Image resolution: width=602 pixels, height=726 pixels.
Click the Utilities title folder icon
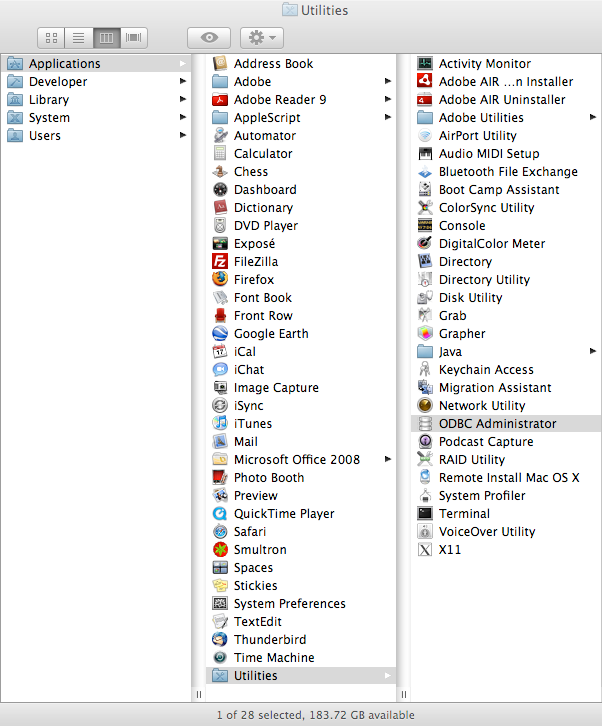click(289, 10)
